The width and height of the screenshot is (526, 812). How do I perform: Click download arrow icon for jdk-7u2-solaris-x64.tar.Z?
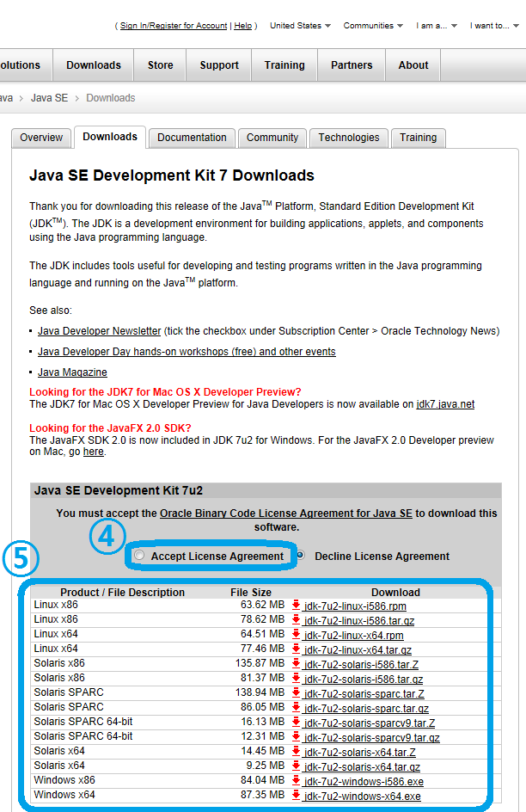(x=296, y=751)
